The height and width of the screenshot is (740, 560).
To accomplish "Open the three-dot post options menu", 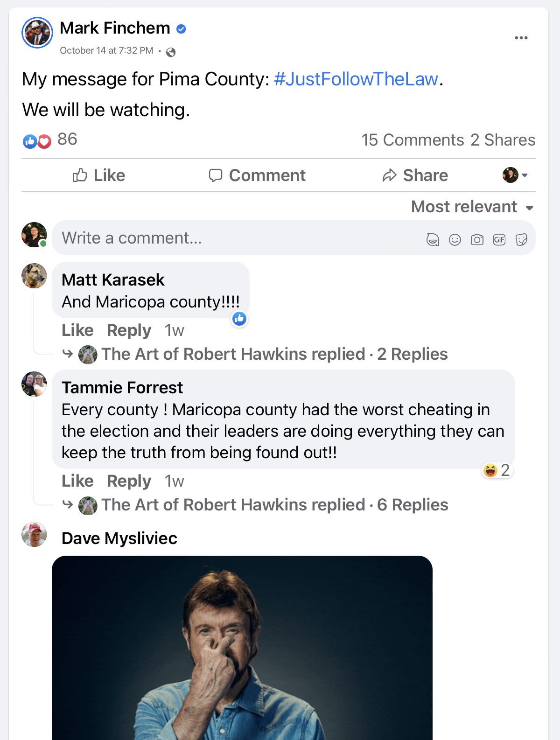I will 521,38.
